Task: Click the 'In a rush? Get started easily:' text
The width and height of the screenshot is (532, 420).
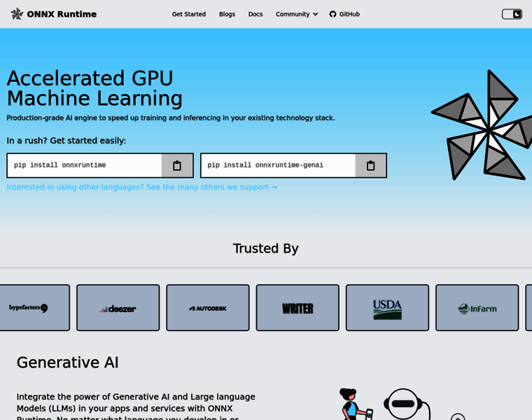Action: coord(66,141)
